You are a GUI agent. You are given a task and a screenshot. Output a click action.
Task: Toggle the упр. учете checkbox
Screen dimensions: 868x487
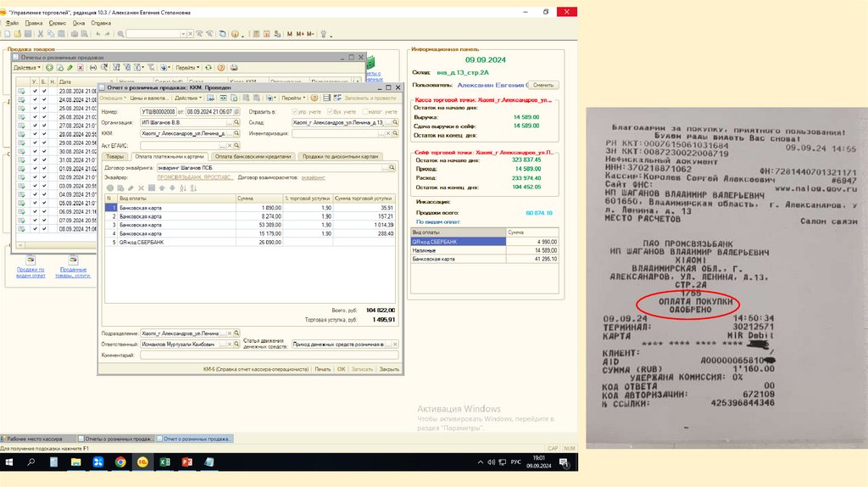(x=295, y=112)
